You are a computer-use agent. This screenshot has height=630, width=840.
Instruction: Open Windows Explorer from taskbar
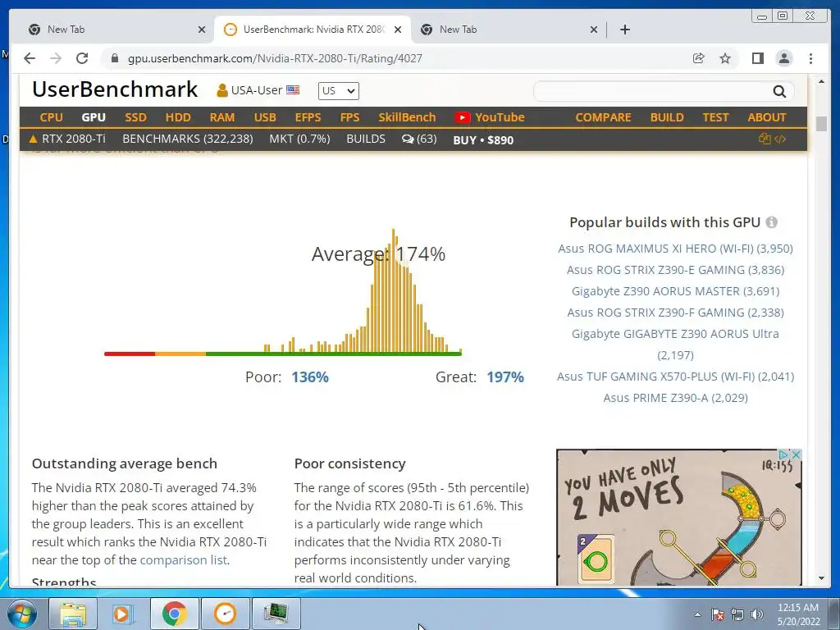[x=73, y=614]
